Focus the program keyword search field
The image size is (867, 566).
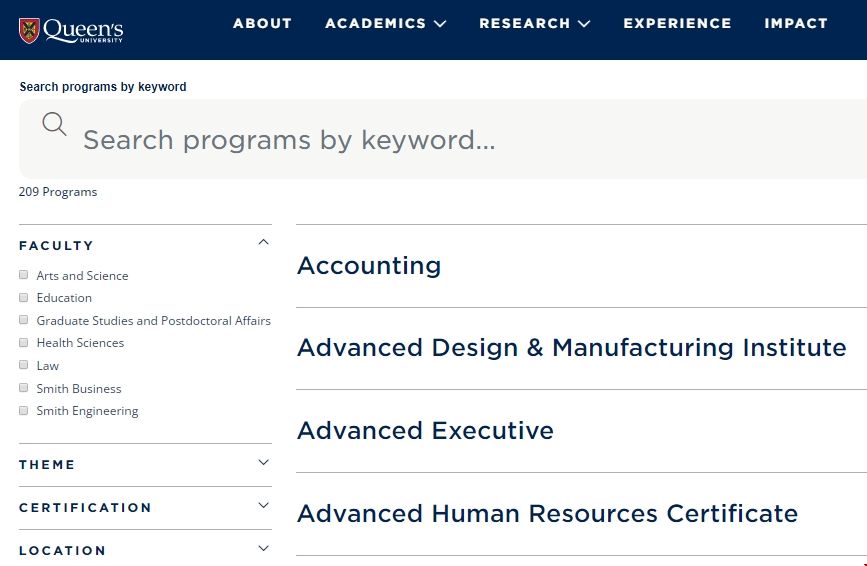tap(450, 140)
